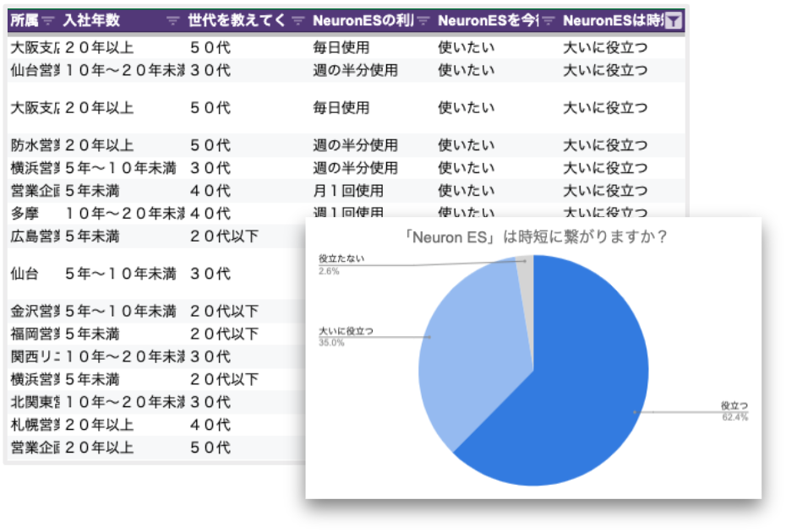The image size is (786, 532).
Task: Click 使いたい in the 防水営 row
Action: pos(467,145)
